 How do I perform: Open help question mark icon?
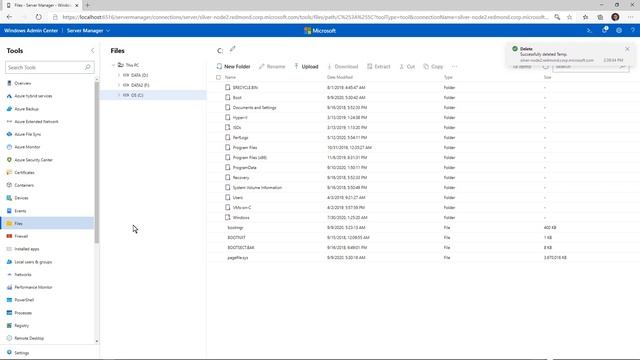[633, 31]
